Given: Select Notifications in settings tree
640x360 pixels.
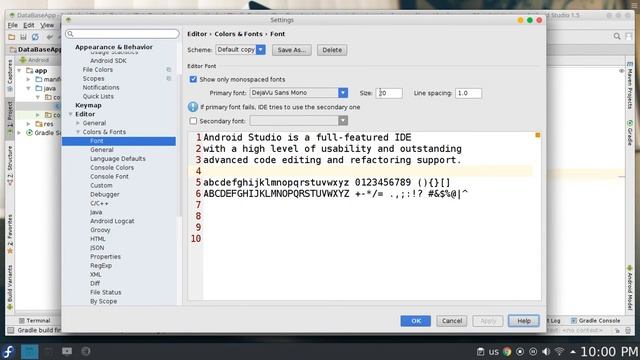Looking at the screenshot, I should click(x=101, y=87).
